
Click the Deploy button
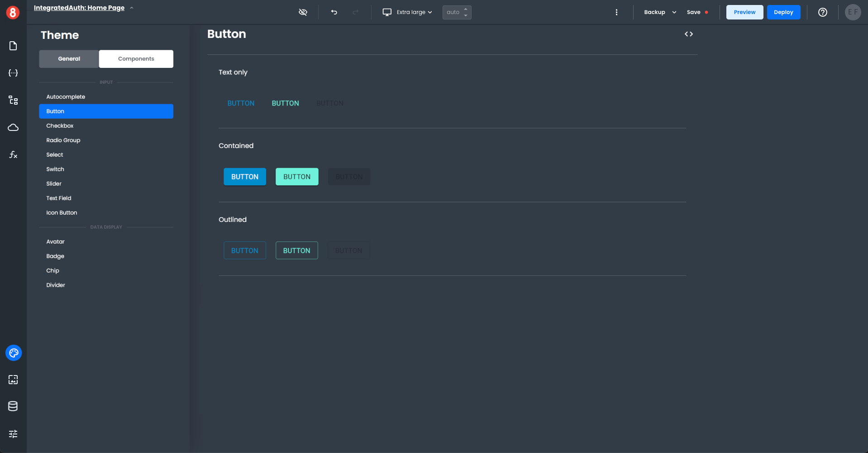pyautogui.click(x=783, y=12)
